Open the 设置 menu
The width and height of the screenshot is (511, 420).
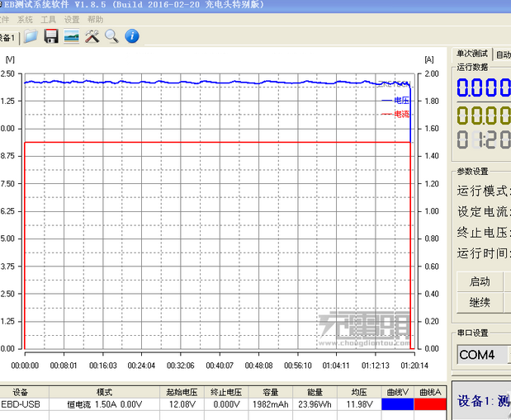pos(72,19)
